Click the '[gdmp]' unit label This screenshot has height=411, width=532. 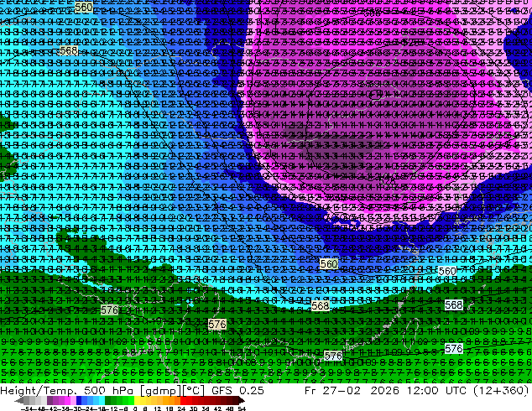(x=161, y=391)
